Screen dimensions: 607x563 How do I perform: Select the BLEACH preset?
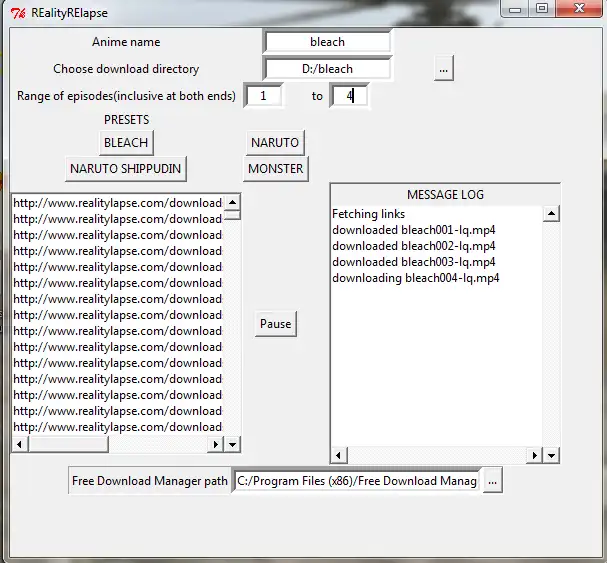pos(126,142)
